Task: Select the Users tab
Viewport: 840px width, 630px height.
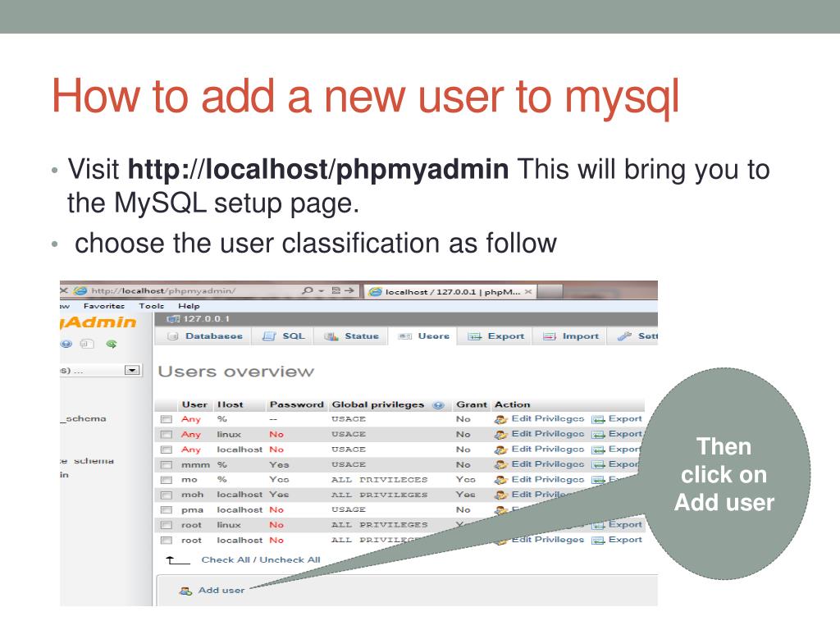Action: coord(423,336)
